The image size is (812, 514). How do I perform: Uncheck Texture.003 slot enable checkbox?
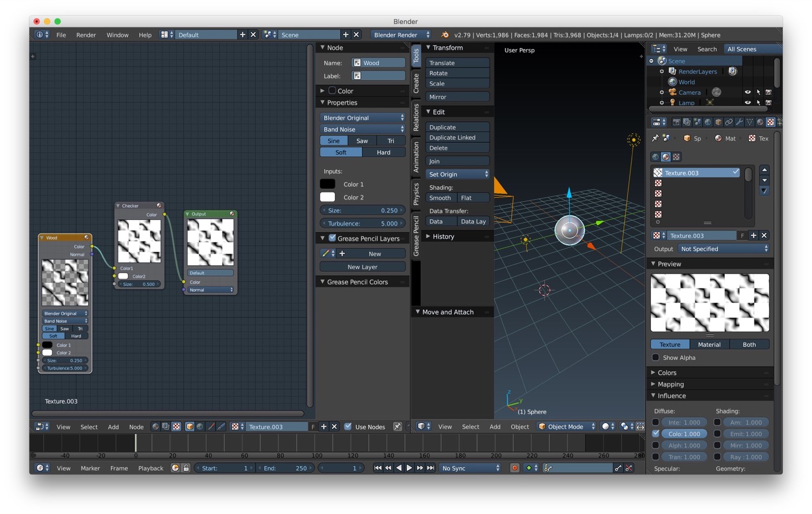tap(736, 172)
